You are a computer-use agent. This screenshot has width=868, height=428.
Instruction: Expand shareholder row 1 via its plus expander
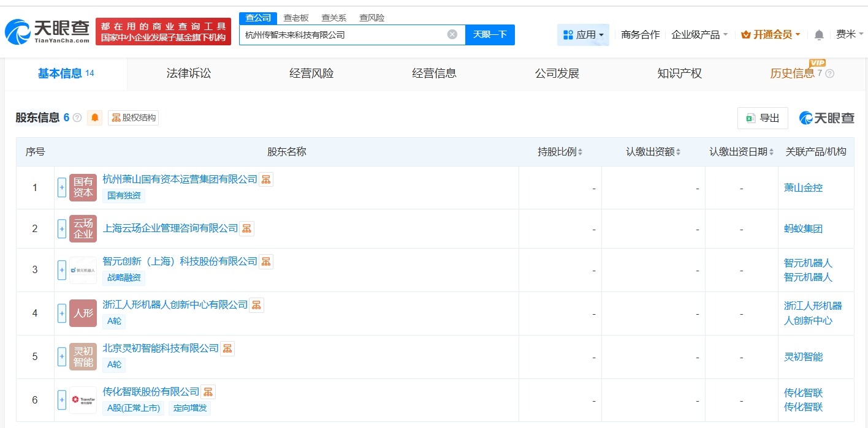point(62,187)
